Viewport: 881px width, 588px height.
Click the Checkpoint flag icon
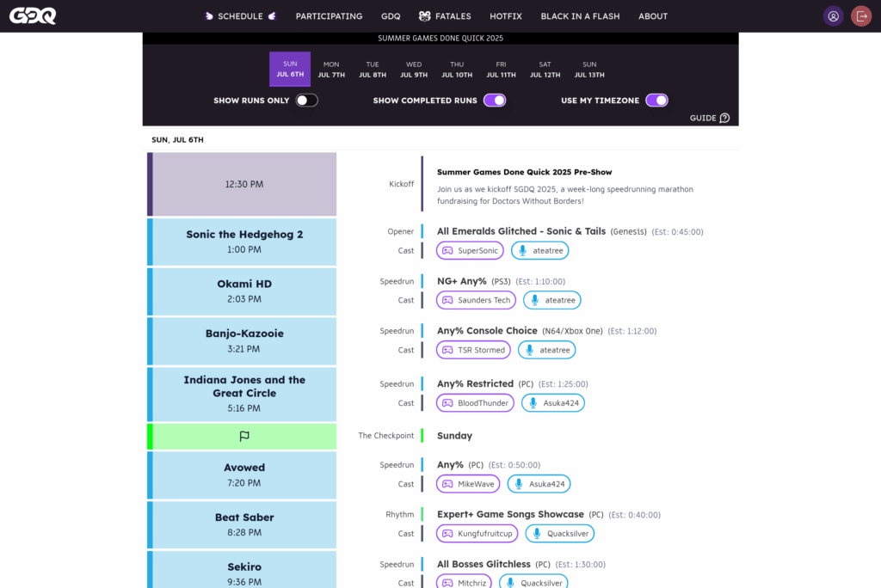click(244, 436)
